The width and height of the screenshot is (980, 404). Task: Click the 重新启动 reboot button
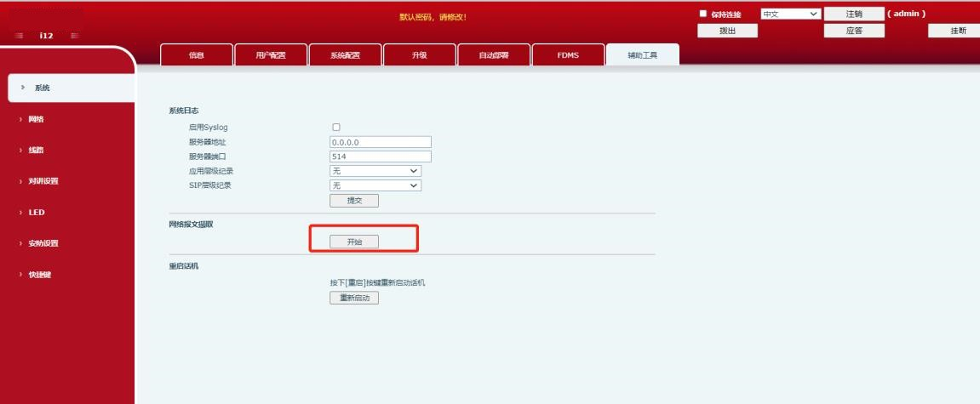pyautogui.click(x=354, y=298)
